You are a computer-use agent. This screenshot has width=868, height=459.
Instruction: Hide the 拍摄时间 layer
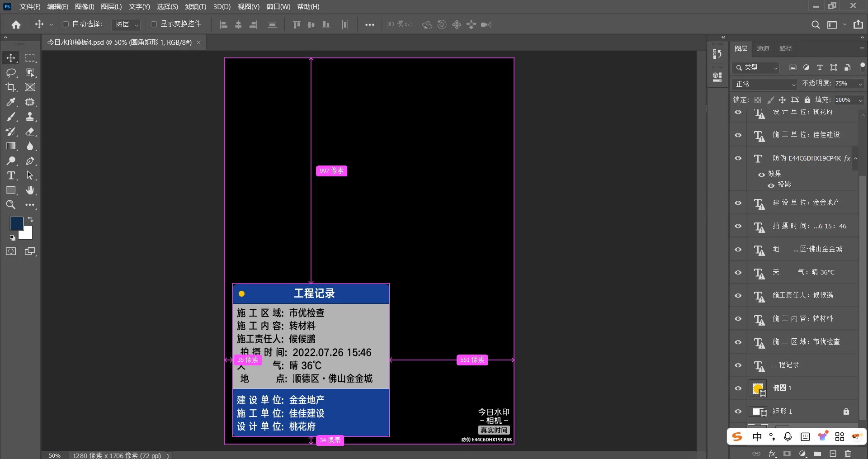click(738, 226)
